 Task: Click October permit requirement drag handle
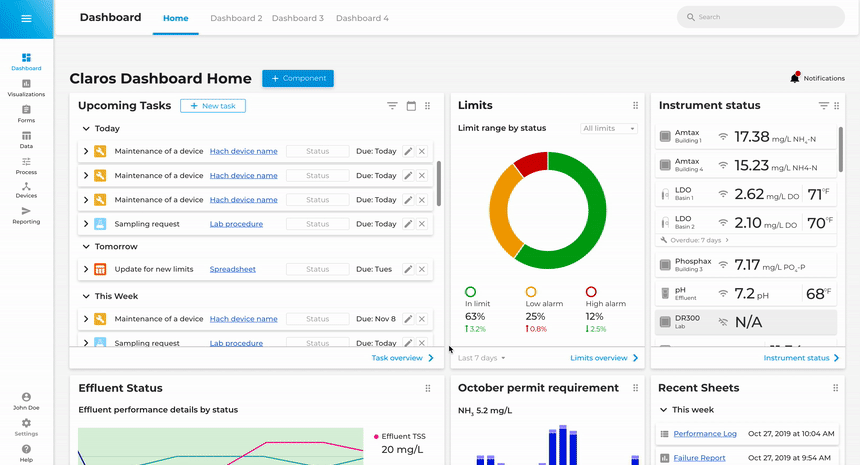coord(635,388)
